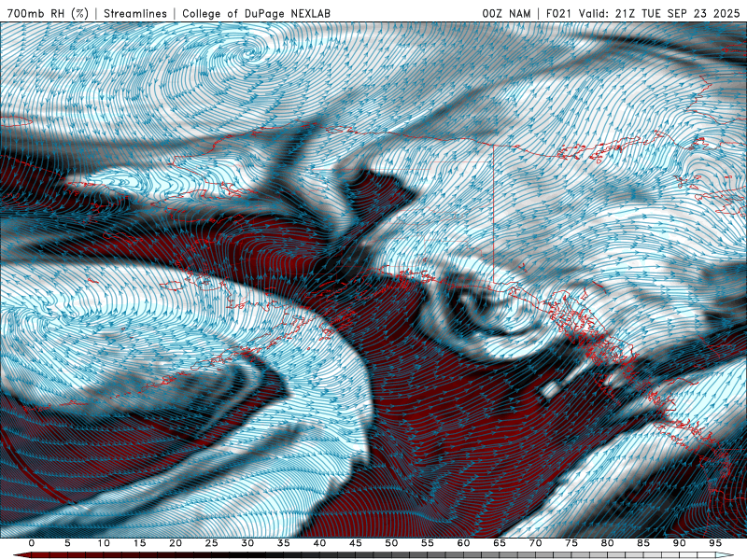Click the colorbar label "90"

coord(679,543)
